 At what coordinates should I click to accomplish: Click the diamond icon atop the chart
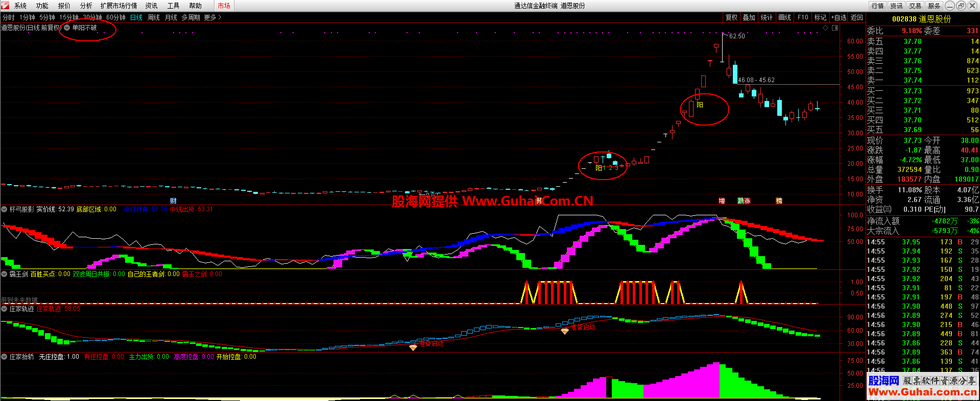point(825,28)
